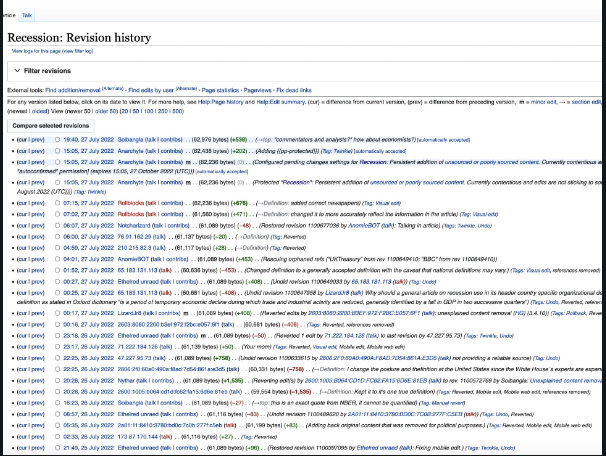Open user link 173.87.170.144
The height and width of the screenshot is (456, 606).
[138, 437]
